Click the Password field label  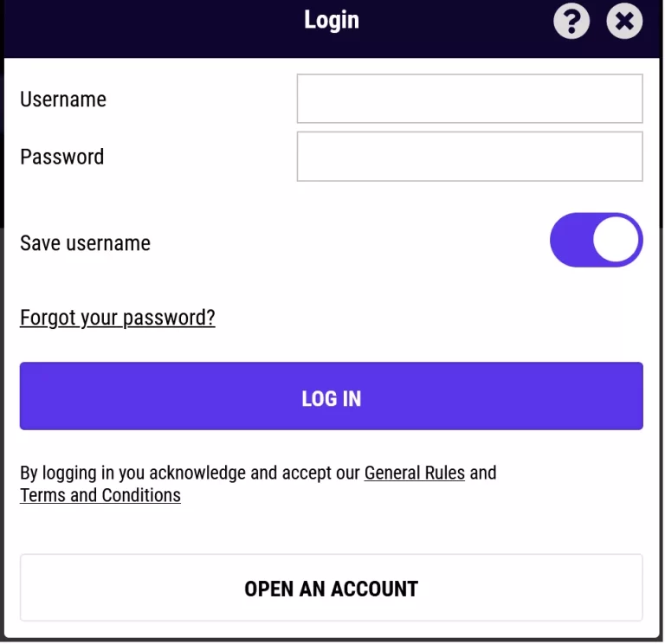(61, 157)
